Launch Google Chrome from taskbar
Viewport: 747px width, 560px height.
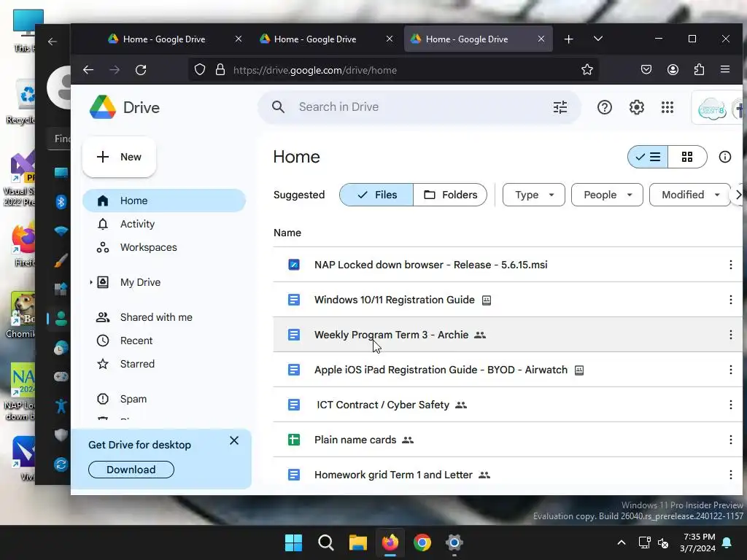[422, 542]
